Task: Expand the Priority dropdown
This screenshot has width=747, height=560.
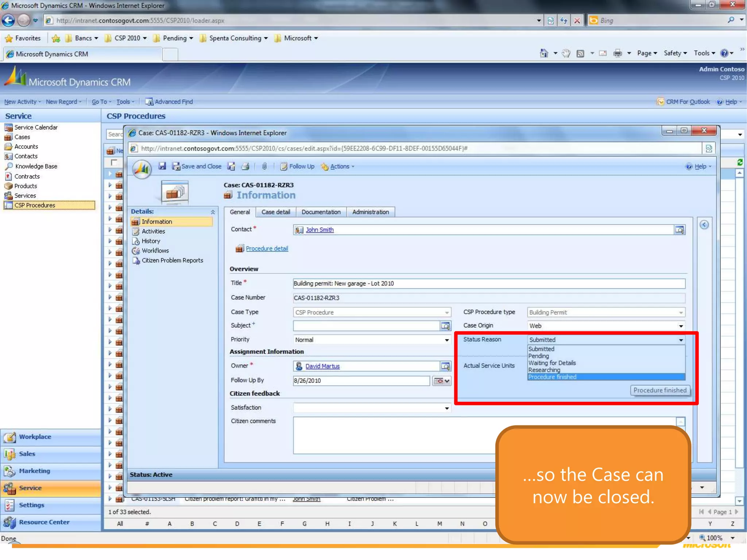Action: [447, 340]
